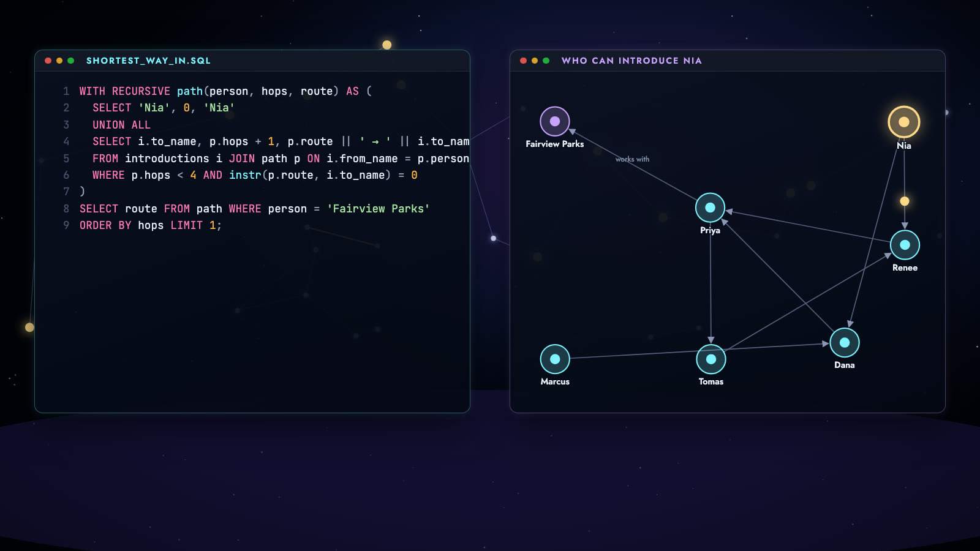
Task: Maximize the Who Can Introduce Nia window
Action: tap(546, 61)
